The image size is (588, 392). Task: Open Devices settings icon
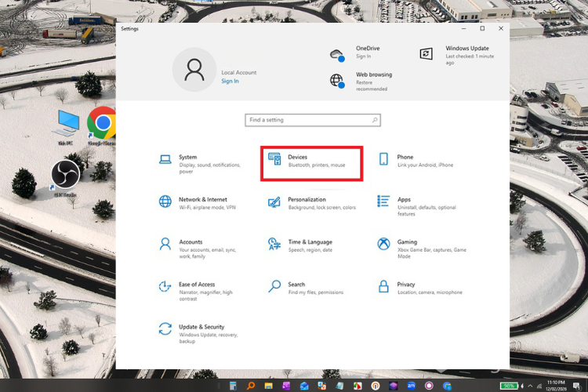[274, 159]
